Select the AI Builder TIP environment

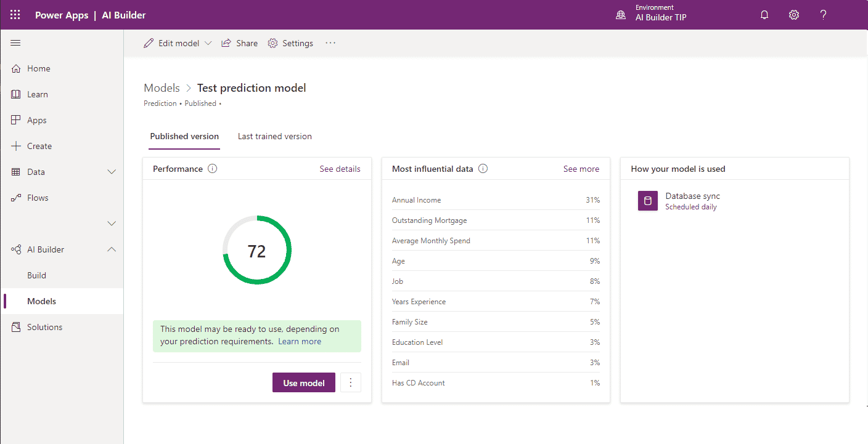(661, 17)
